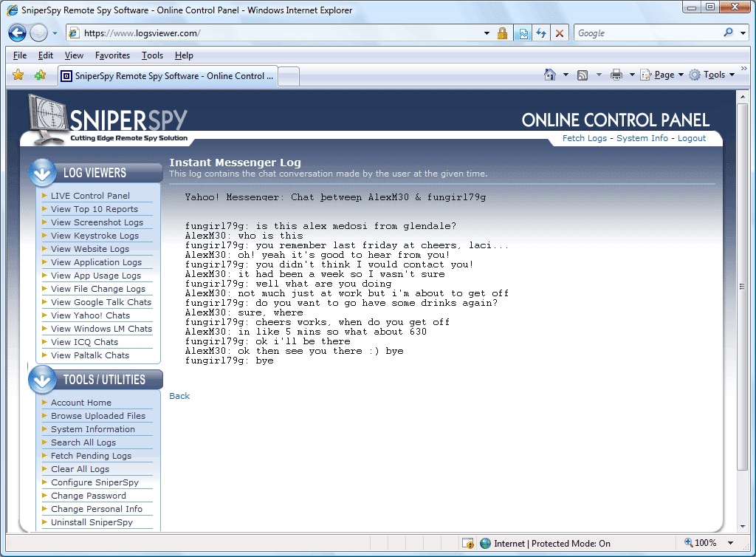Open Configure SniperSpy
The height and width of the screenshot is (557, 756).
click(x=95, y=482)
